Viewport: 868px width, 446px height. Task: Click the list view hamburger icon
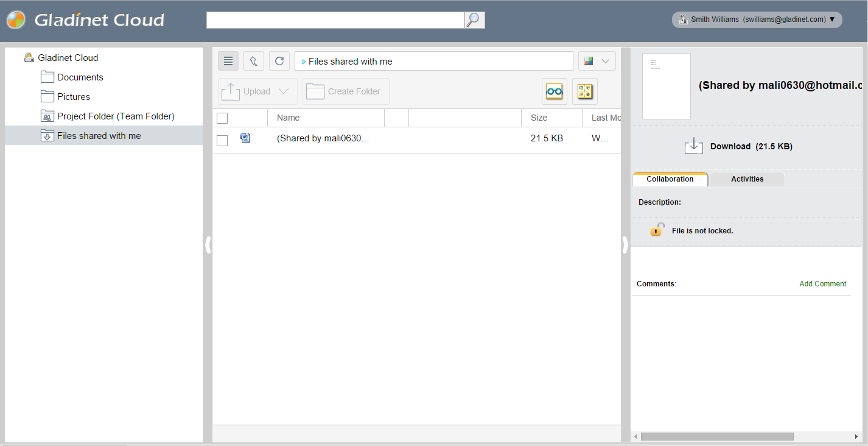pyautogui.click(x=228, y=61)
